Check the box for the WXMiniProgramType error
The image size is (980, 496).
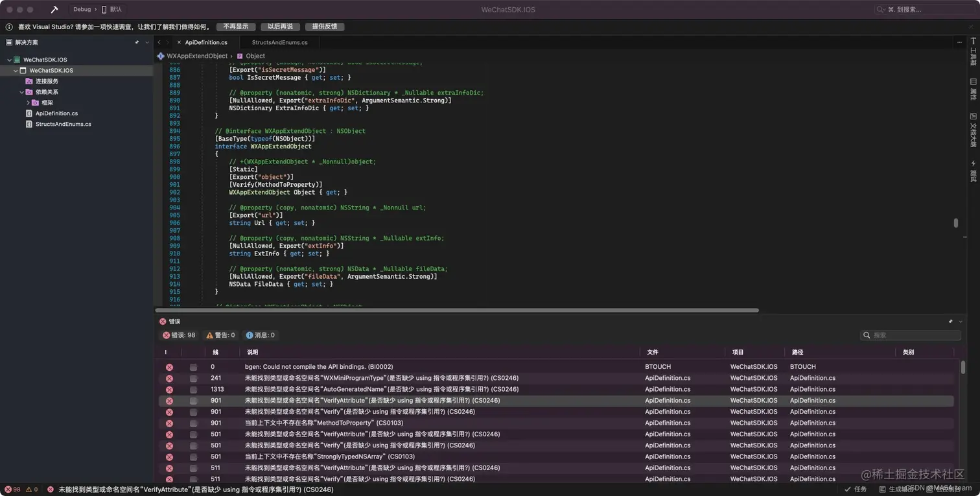click(193, 378)
